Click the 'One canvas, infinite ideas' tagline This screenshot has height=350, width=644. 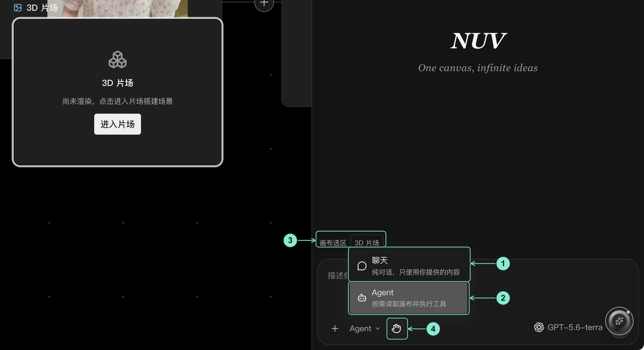click(478, 68)
